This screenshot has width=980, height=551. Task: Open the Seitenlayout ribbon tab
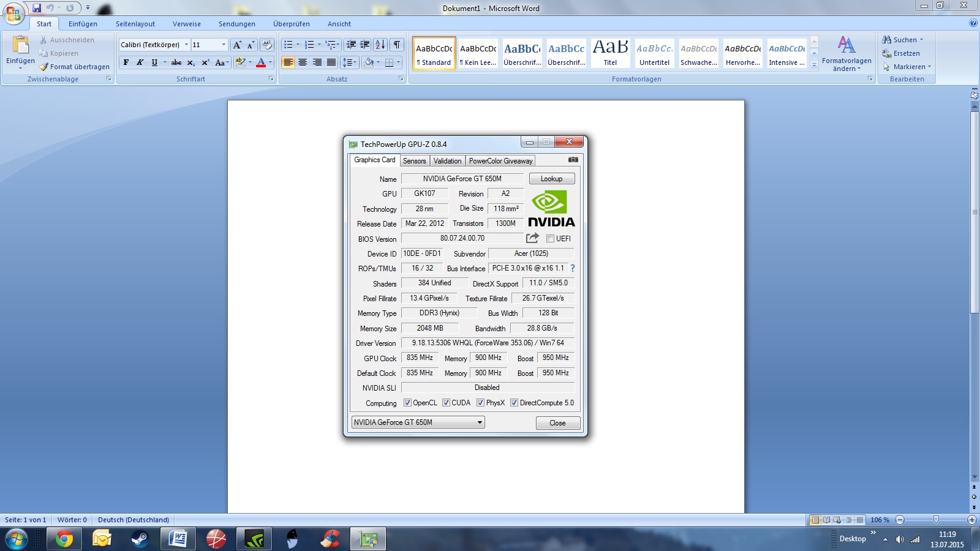pos(135,24)
